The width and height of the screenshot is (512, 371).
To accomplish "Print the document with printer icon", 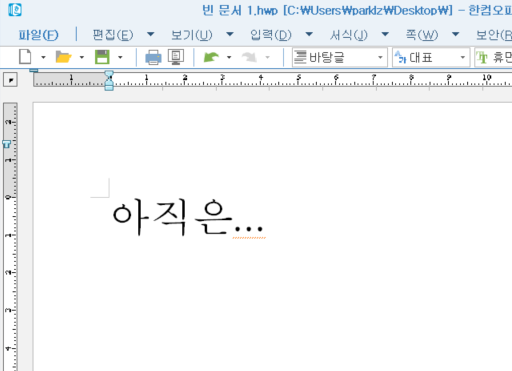I will pos(153,57).
